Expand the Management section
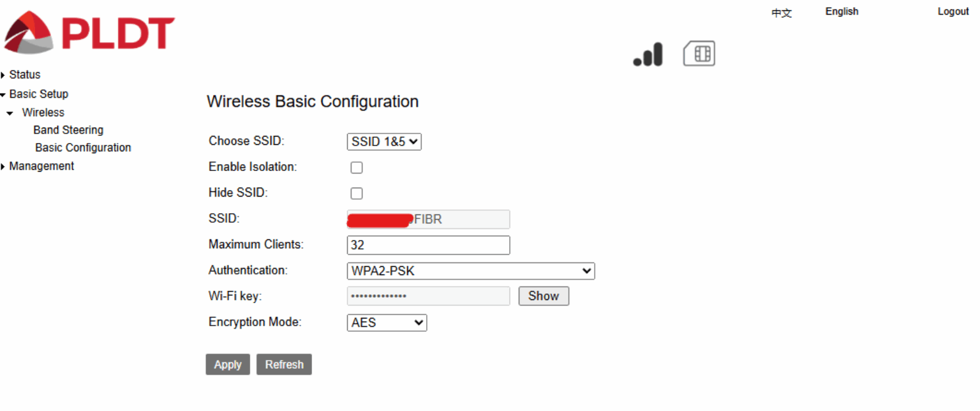Screen dimensions: 980x411 pos(41,166)
